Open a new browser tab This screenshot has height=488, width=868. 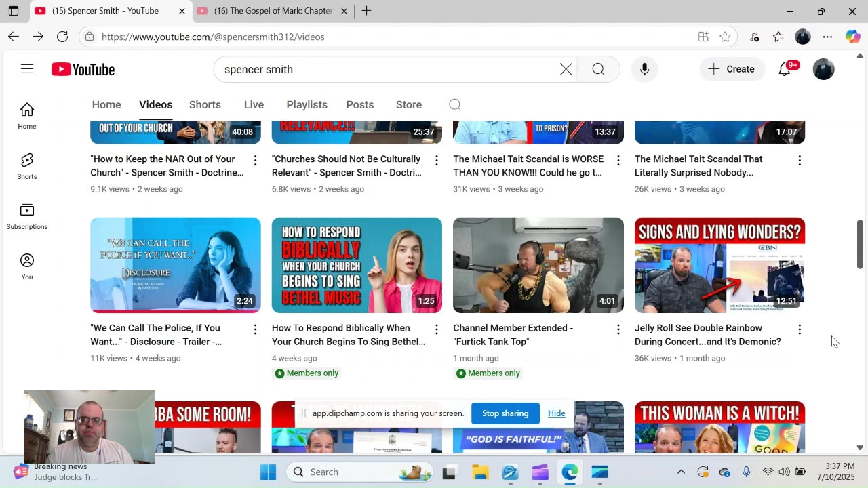pyautogui.click(x=366, y=11)
